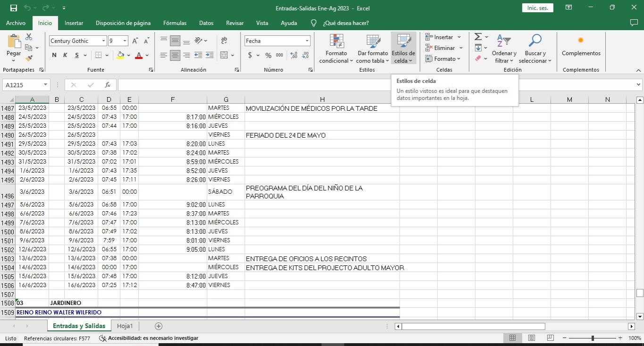The image size is (644, 346).
Task: Click the Percent Style icon
Action: coord(268,55)
